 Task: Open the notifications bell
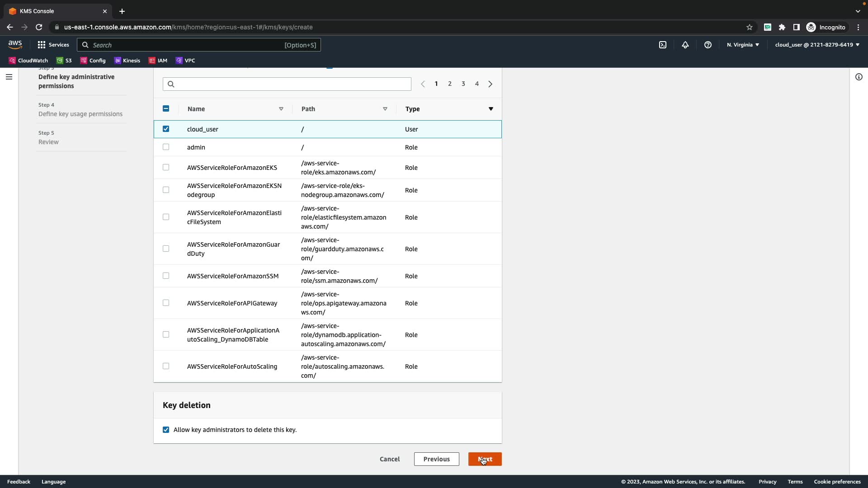[685, 45]
